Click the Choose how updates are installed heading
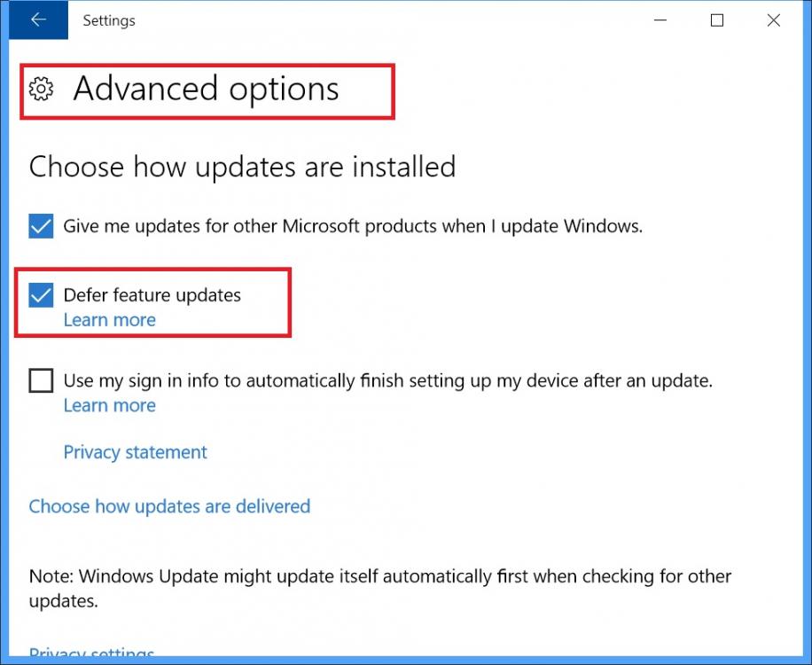Viewport: 812px width, 665px height. pos(242,167)
